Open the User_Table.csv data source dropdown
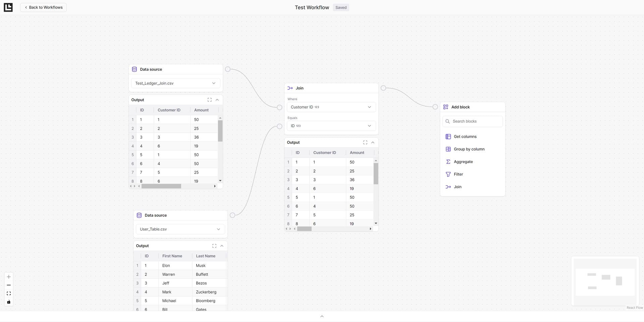The image size is (644, 322). pyautogui.click(x=180, y=229)
